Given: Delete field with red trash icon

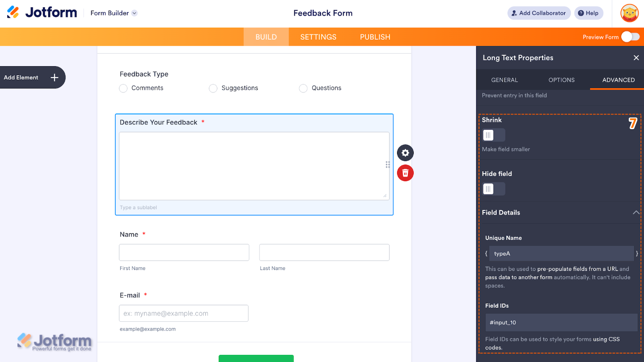Looking at the screenshot, I should pyautogui.click(x=405, y=173).
